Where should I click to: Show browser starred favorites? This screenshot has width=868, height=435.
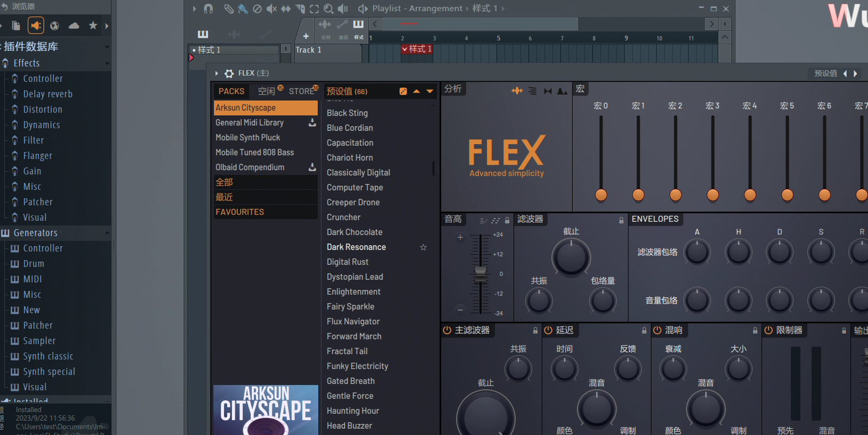point(93,26)
